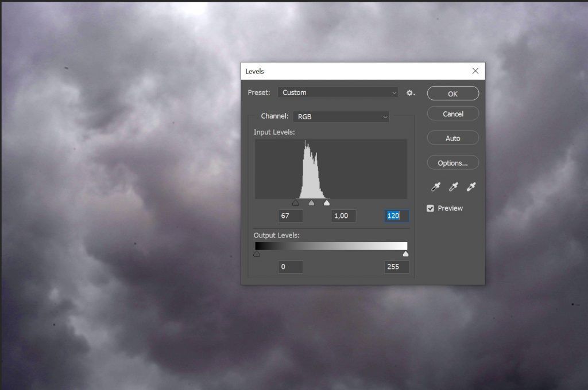Click the Cancel button
Screen dimensions: 588x390
coord(452,114)
